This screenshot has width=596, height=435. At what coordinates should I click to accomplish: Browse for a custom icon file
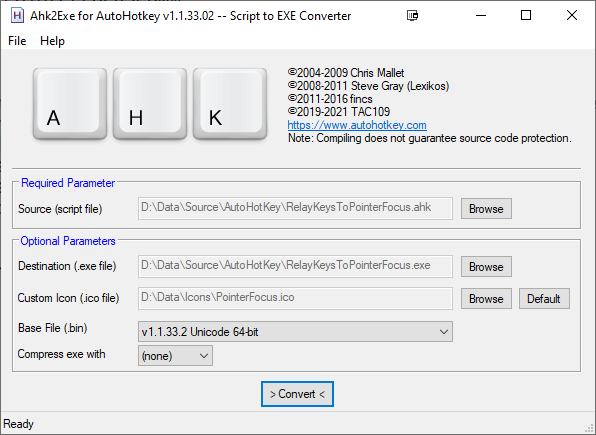click(x=486, y=298)
